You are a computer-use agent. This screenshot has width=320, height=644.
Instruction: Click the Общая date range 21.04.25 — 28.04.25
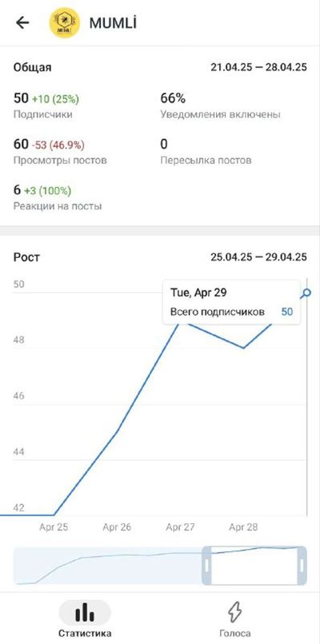click(x=258, y=67)
